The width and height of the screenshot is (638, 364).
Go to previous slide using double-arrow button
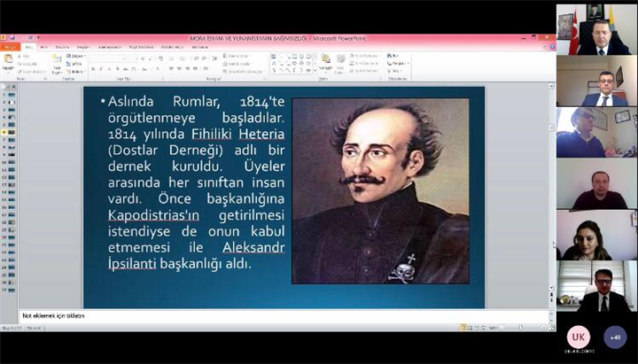click(x=551, y=294)
